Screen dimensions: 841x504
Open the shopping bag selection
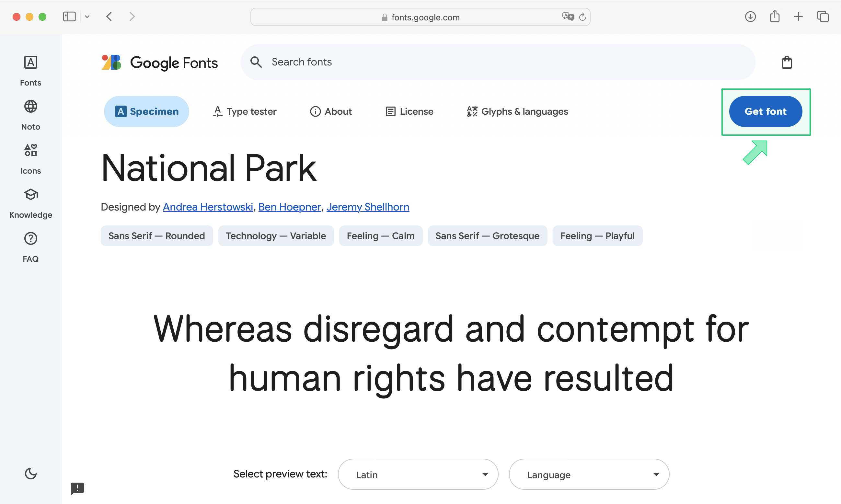pos(786,63)
